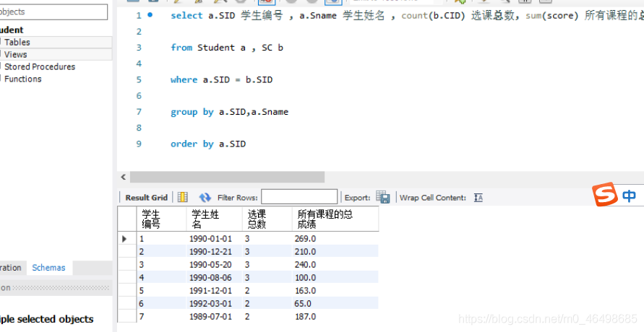Viewport: 644px width, 332px height.
Task: Switch to the Schemas tab
Action: [x=48, y=268]
